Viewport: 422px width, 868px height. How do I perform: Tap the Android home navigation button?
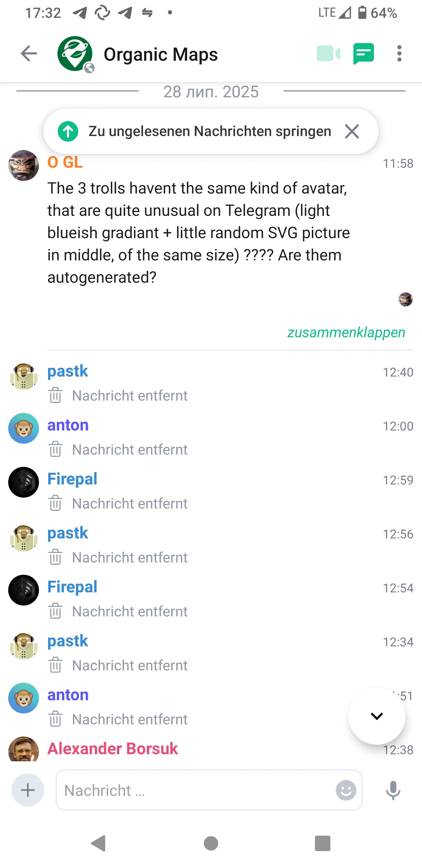[x=211, y=843]
